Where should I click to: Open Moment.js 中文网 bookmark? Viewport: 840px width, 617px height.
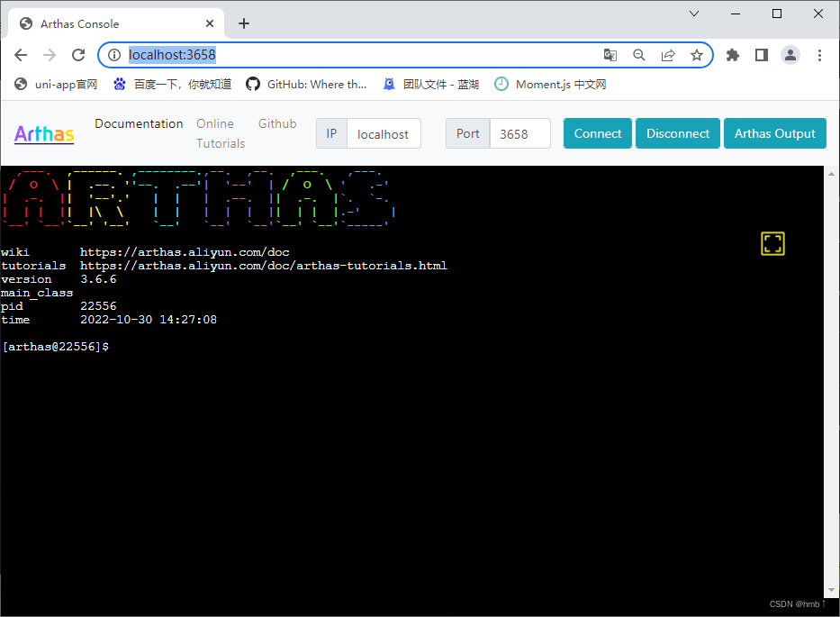[550, 84]
